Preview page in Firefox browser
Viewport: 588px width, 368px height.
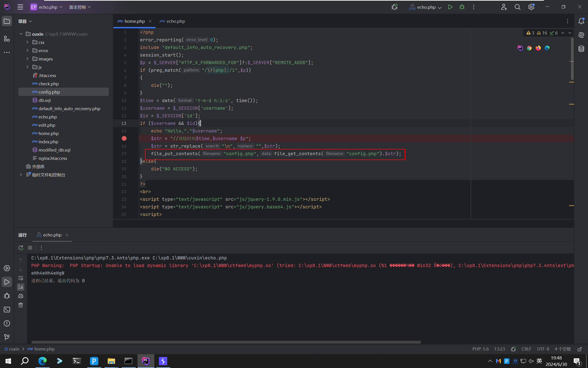pos(538,48)
